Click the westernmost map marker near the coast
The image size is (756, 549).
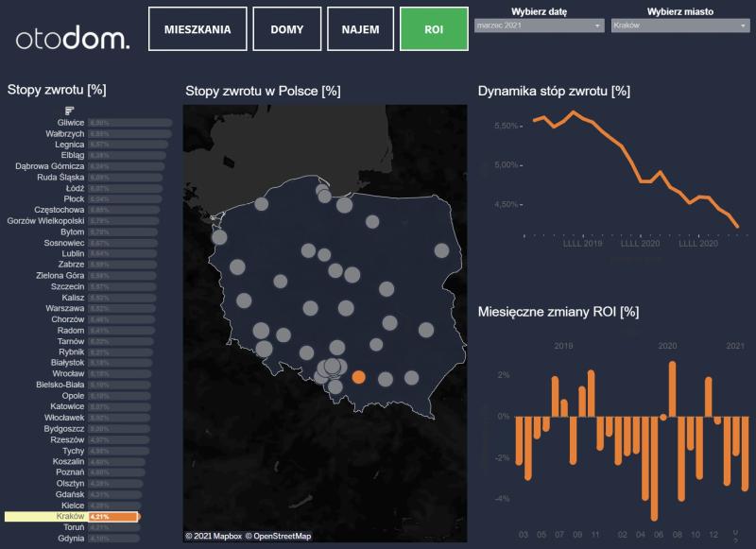pyautogui.click(x=219, y=237)
